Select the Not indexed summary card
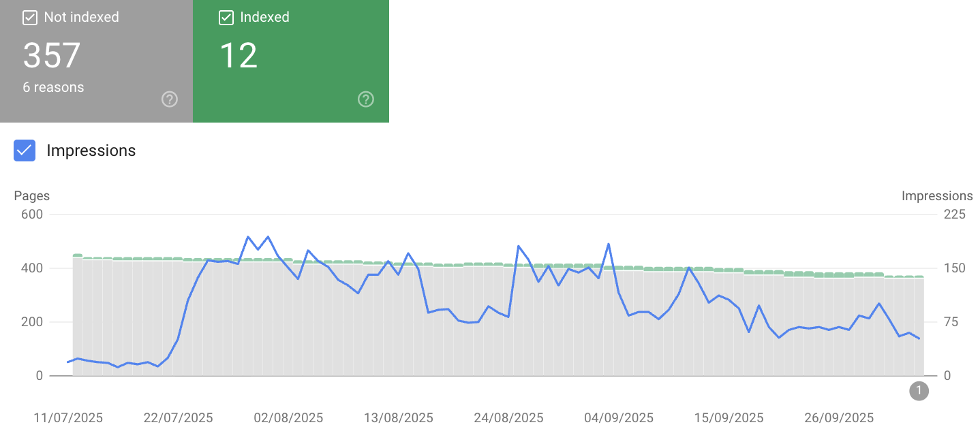 click(96, 61)
